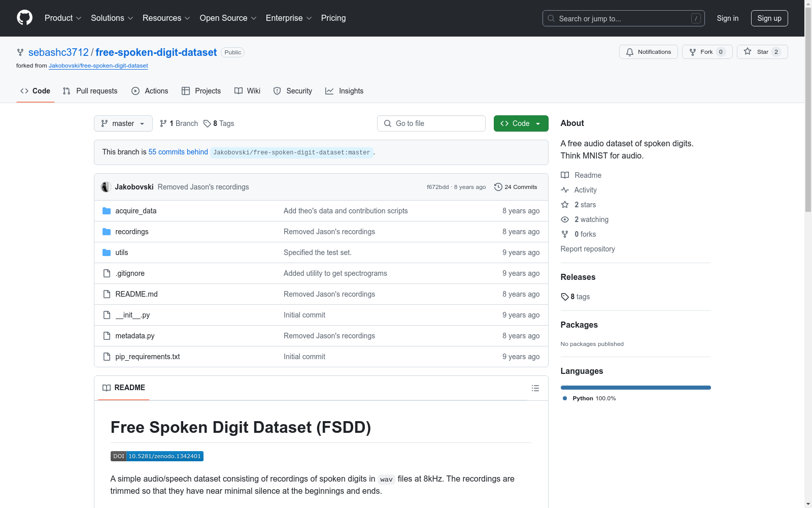Click the GitHub logo in the header
Viewport: 812px width, 508px height.
(24, 17)
